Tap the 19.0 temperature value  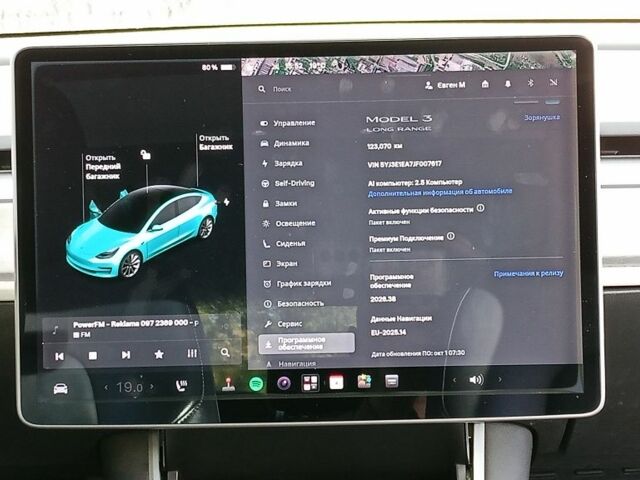(129, 387)
